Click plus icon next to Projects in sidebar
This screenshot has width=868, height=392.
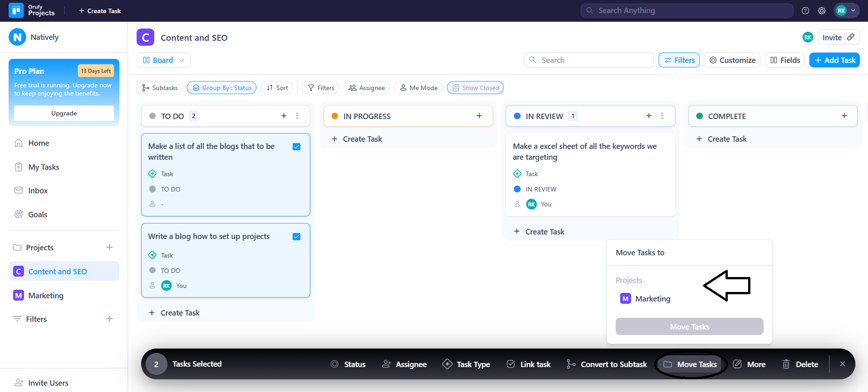click(x=109, y=247)
